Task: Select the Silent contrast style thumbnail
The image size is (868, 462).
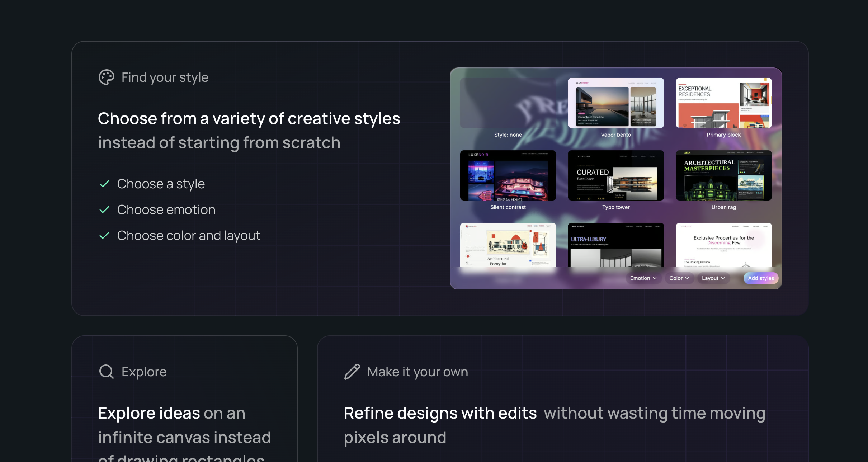Action: pyautogui.click(x=508, y=175)
